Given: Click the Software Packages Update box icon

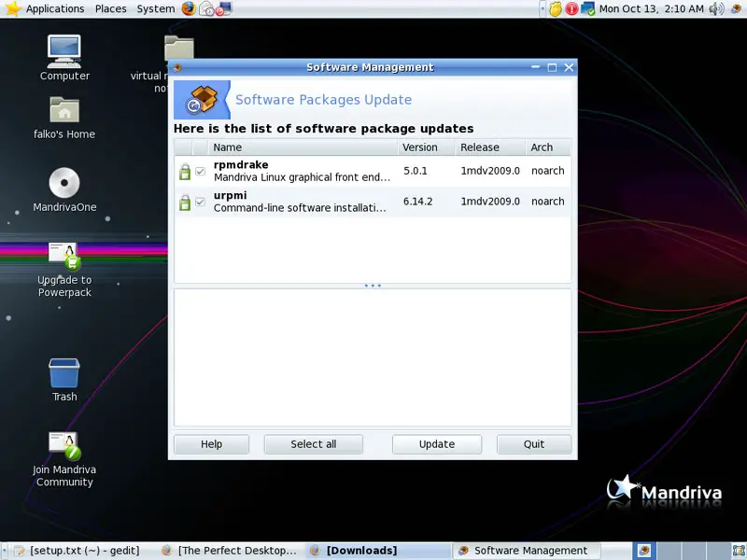Looking at the screenshot, I should [x=202, y=100].
